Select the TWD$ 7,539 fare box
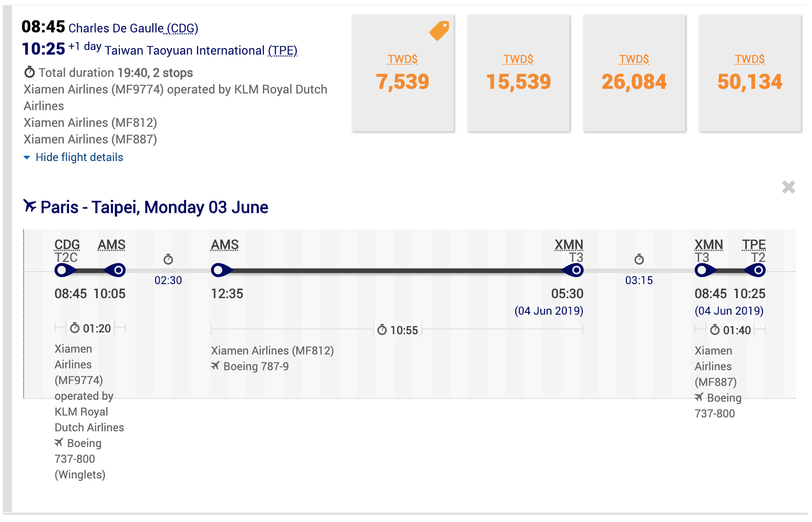 tap(403, 73)
